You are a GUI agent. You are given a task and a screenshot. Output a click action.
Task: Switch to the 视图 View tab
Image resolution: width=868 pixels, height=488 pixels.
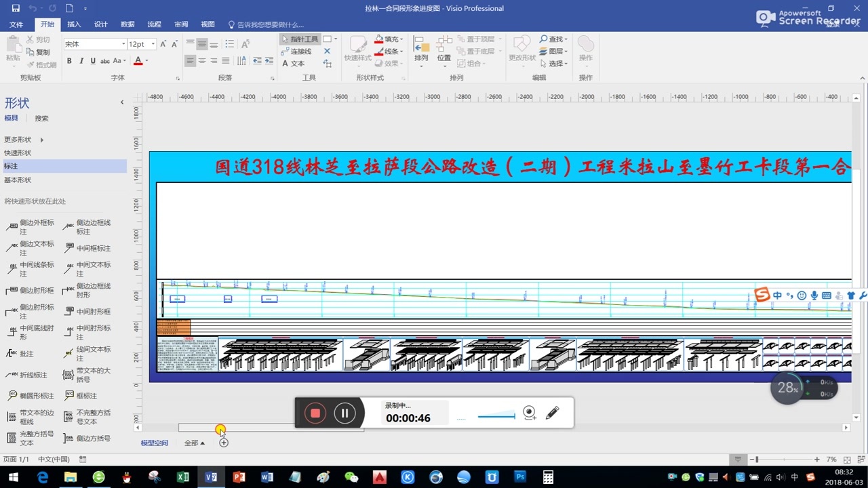[208, 24]
